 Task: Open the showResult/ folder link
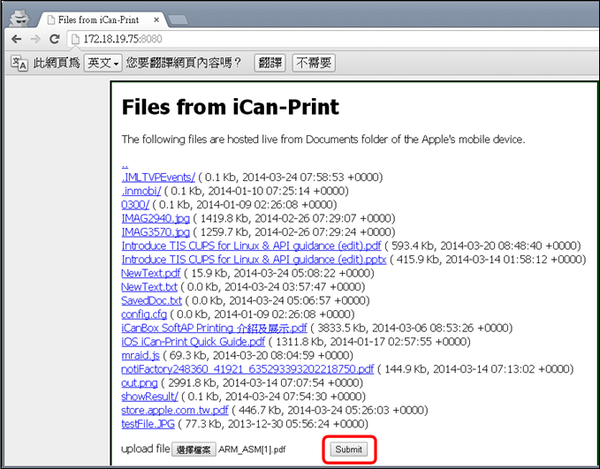click(x=150, y=397)
